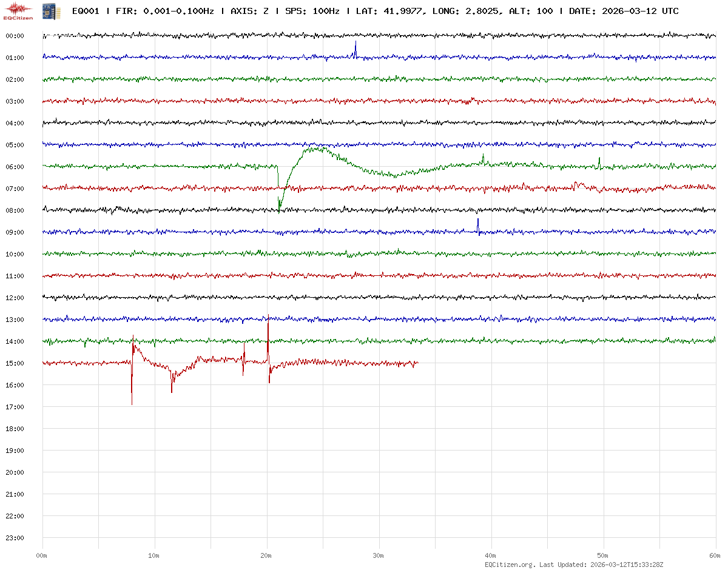Click the 60m tick label on time axis
The width and height of the screenshot is (728, 570).
(715, 555)
